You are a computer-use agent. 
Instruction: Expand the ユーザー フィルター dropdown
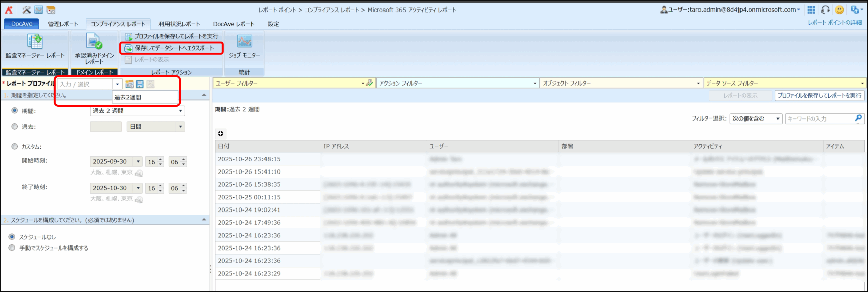[x=362, y=83]
